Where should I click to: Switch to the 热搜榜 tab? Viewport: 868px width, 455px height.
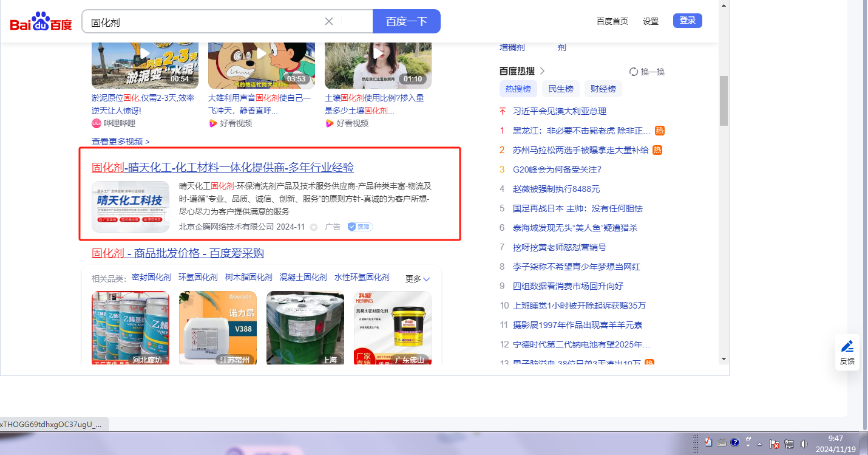coord(518,89)
